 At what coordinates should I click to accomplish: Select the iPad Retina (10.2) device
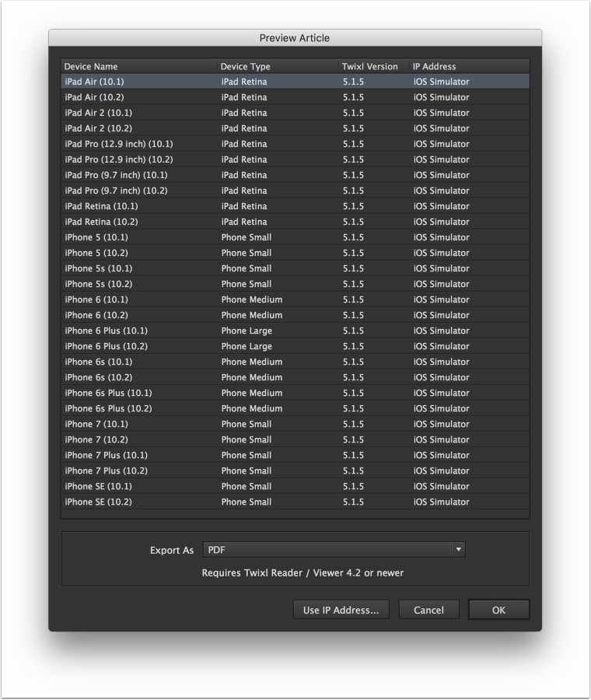[295, 222]
